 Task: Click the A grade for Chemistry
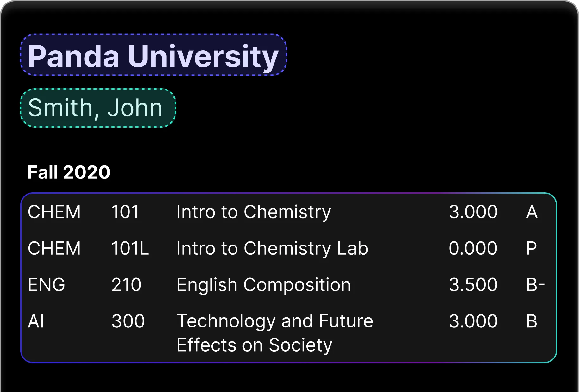coord(532,212)
